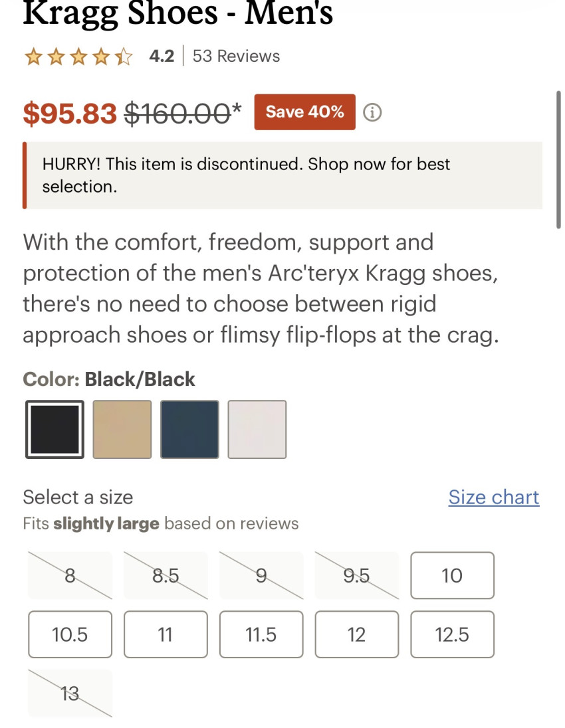
Task: Click the star rating icons
Action: click(78, 56)
